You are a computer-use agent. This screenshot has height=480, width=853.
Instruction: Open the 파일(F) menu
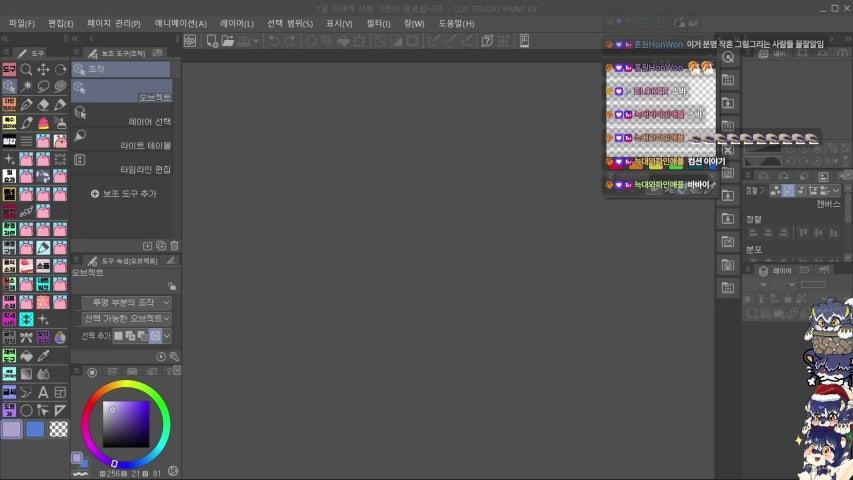22,23
